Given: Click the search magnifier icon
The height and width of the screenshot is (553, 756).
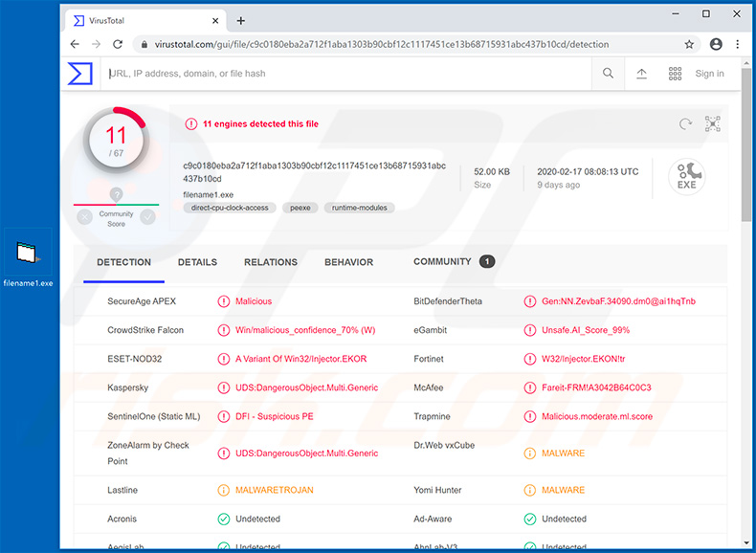Looking at the screenshot, I should click(x=608, y=74).
